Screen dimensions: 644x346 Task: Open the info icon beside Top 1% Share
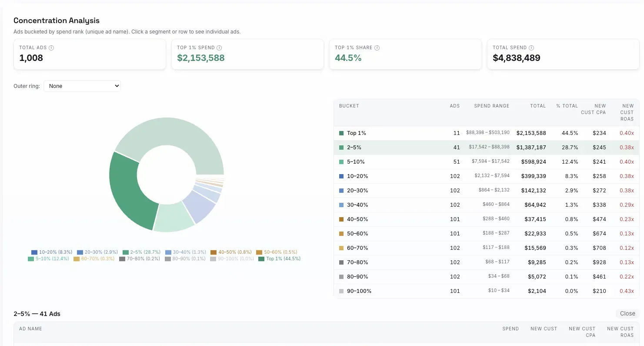[x=377, y=48]
